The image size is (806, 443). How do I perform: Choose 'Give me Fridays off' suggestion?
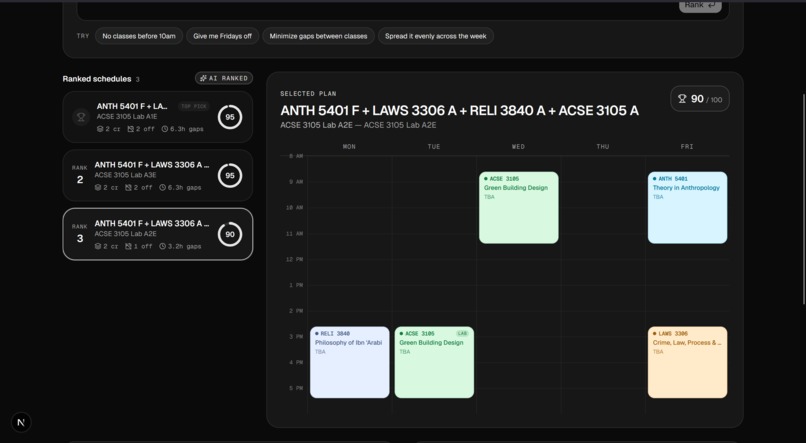(223, 36)
